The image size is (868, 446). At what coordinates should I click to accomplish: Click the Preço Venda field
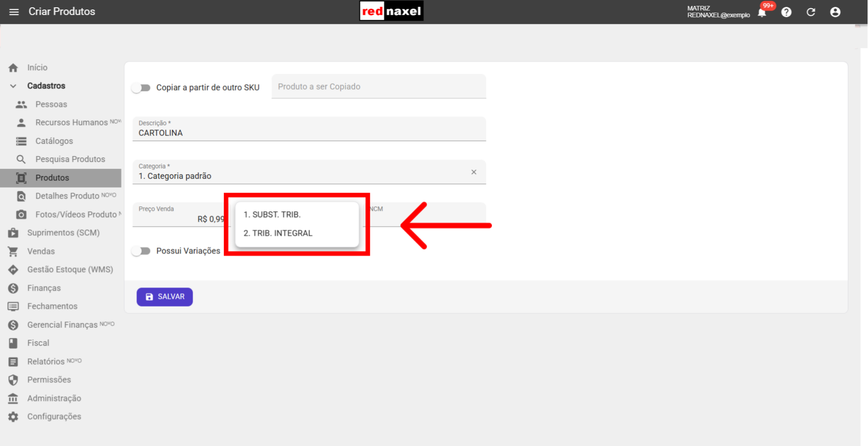point(181,214)
